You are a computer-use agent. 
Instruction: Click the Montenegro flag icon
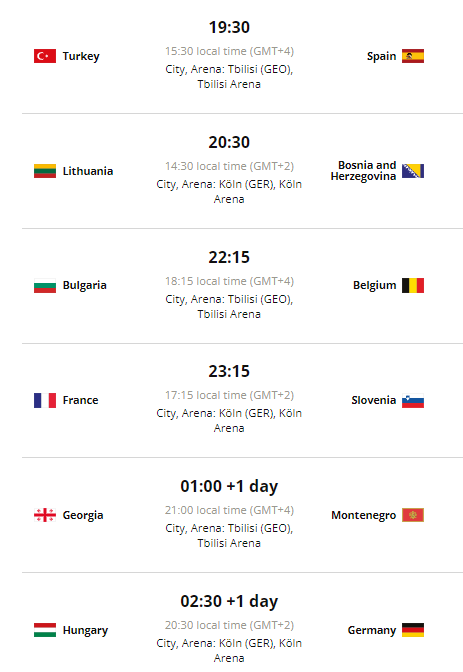pos(413,515)
